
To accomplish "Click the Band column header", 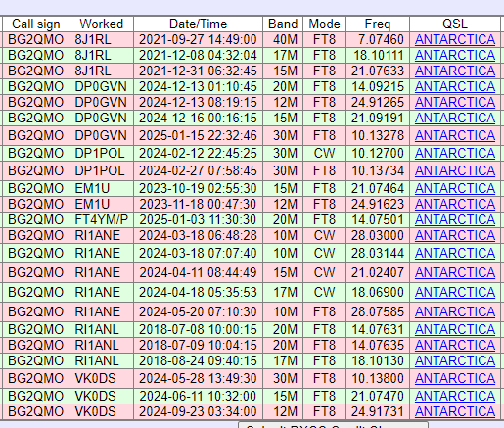I will coord(283,24).
